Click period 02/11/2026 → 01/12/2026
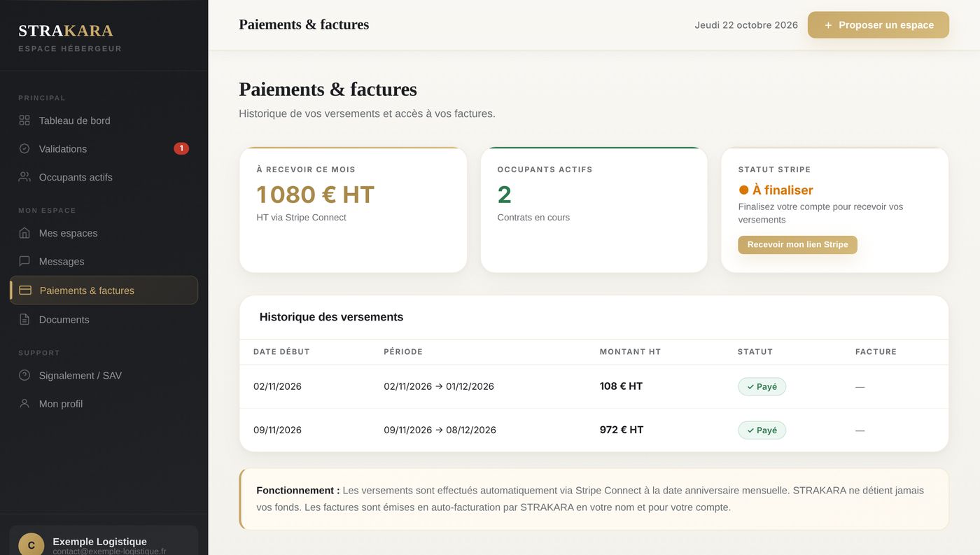The width and height of the screenshot is (980, 555). point(439,386)
